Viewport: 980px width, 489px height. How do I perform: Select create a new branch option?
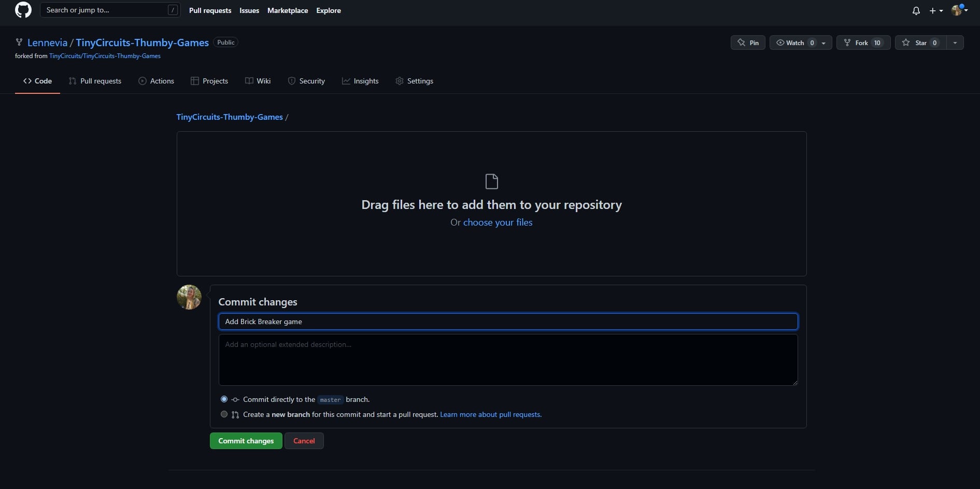coord(224,414)
